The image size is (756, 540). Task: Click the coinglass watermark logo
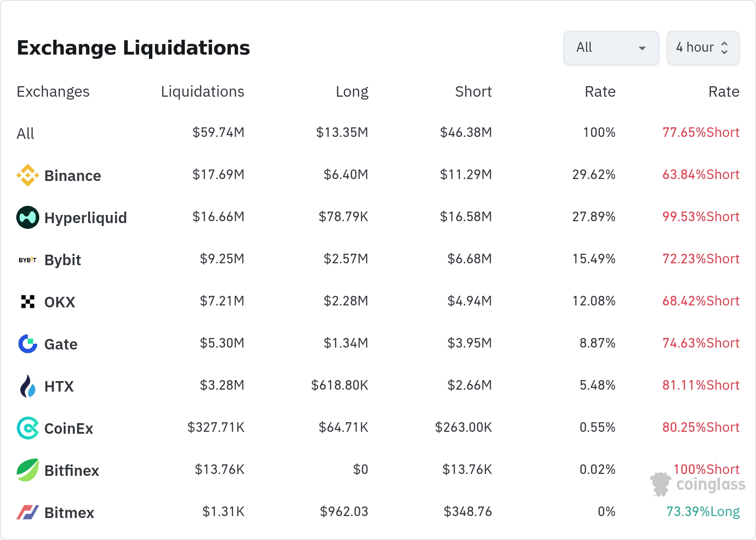click(x=698, y=484)
